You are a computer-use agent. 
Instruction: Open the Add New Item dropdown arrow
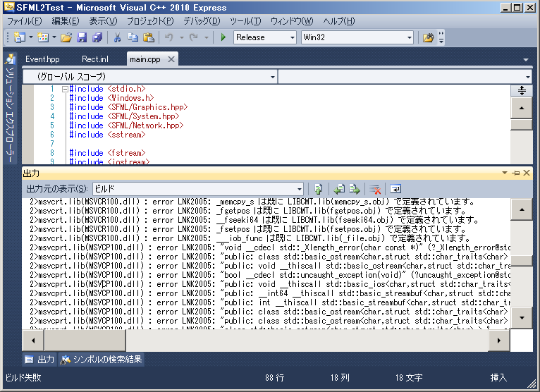point(54,37)
